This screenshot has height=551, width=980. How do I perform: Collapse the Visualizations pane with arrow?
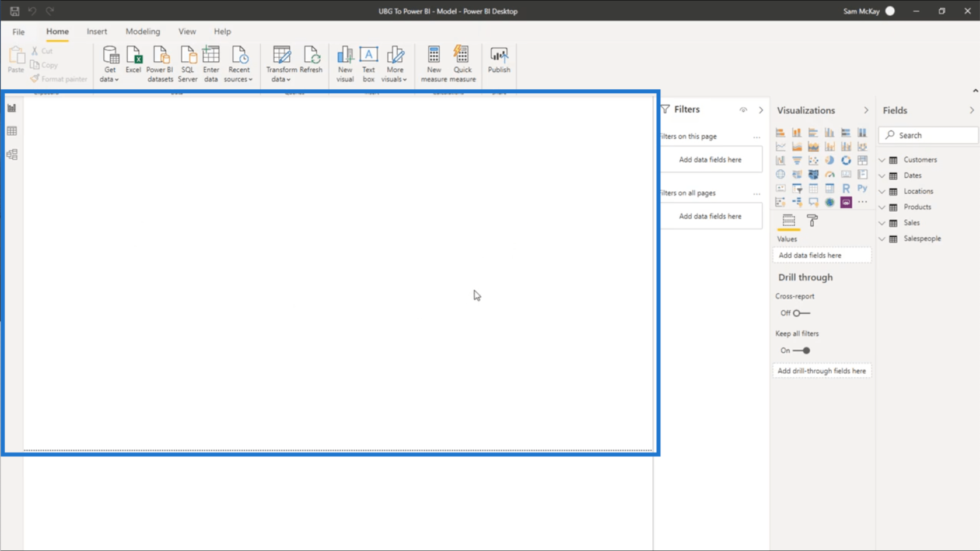866,110
